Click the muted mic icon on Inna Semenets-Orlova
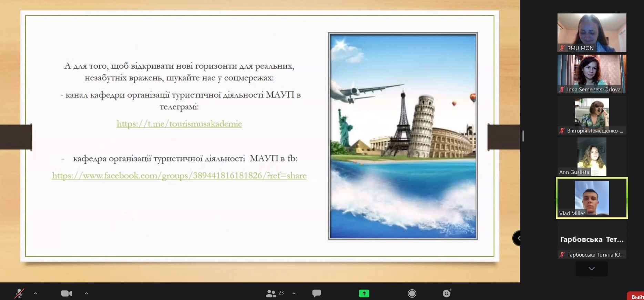644x300 pixels. (562, 90)
